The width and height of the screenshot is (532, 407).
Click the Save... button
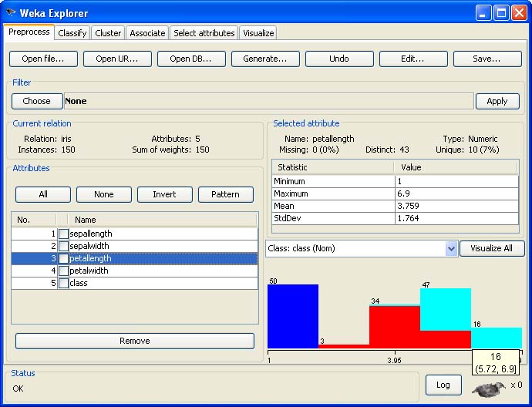(x=487, y=59)
